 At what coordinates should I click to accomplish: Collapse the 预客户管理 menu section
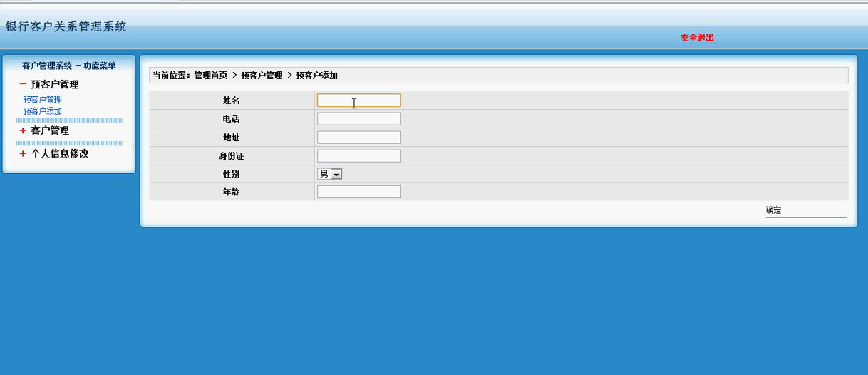pyautogui.click(x=49, y=84)
